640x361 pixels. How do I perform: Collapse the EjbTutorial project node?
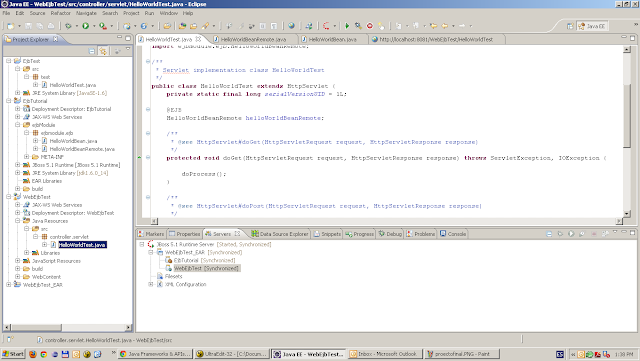[9, 101]
